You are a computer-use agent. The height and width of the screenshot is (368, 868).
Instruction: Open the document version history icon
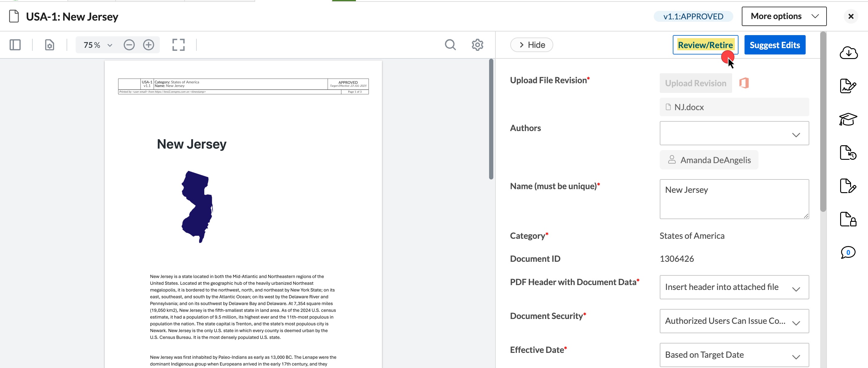click(x=848, y=153)
